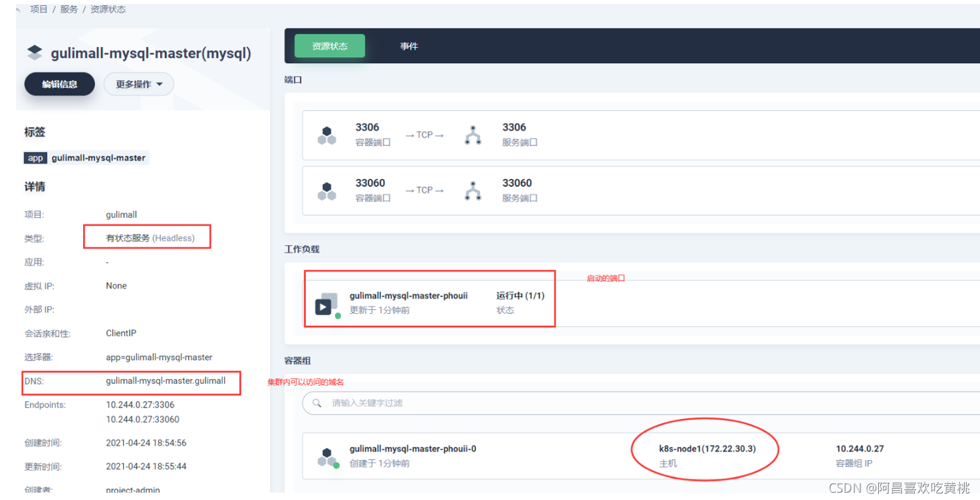This screenshot has height=500, width=980.
Task: Click update time 2021-04-24 18:55:44
Action: pyautogui.click(x=146, y=467)
